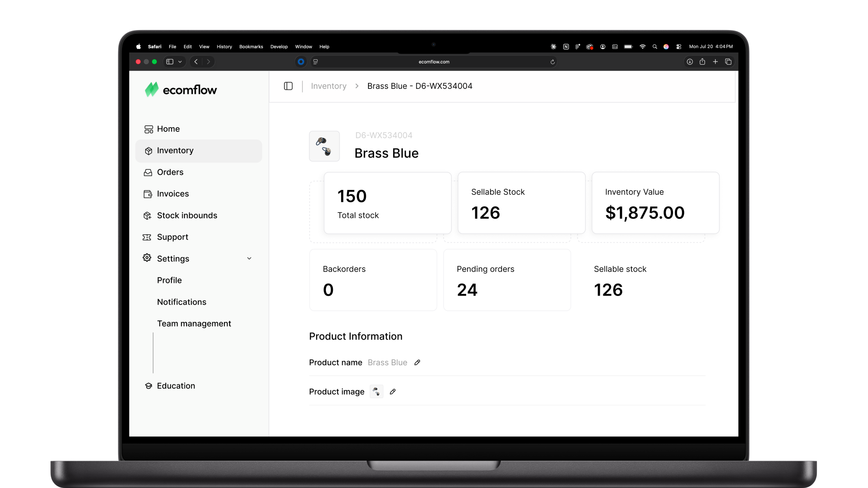This screenshot has width=868, height=488.
Task: Collapse the Settings submenu chevron
Action: click(x=249, y=259)
